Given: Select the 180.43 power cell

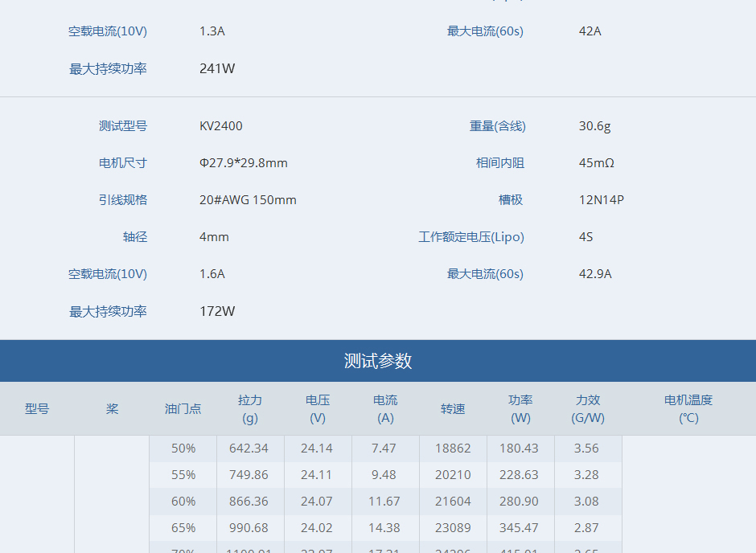Looking at the screenshot, I should click(519, 449).
